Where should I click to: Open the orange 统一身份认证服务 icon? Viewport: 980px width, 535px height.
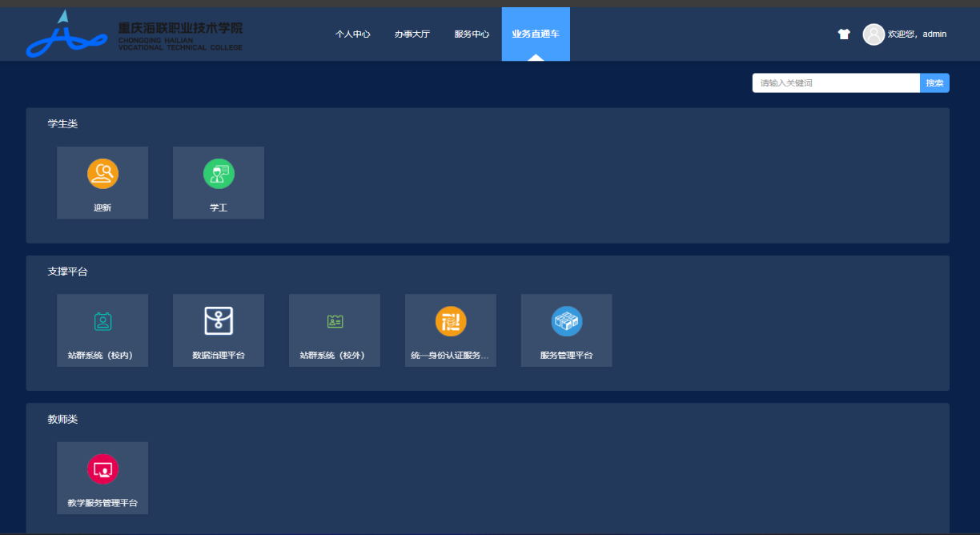coord(451,322)
